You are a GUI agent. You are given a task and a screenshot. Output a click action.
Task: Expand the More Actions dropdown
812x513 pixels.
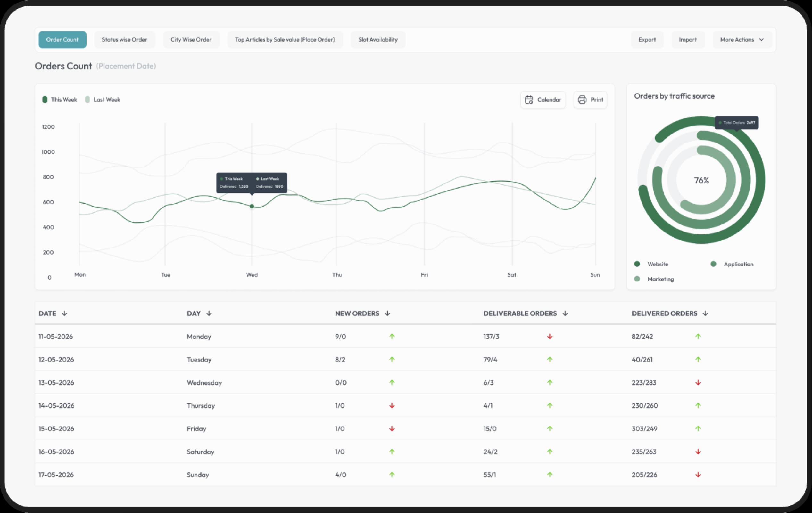coord(742,40)
